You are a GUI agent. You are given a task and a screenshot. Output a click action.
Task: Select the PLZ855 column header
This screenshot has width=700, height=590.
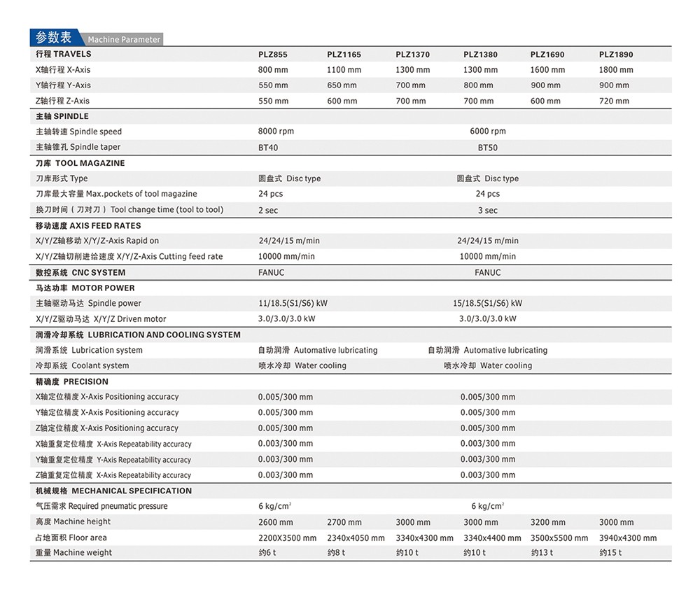272,55
